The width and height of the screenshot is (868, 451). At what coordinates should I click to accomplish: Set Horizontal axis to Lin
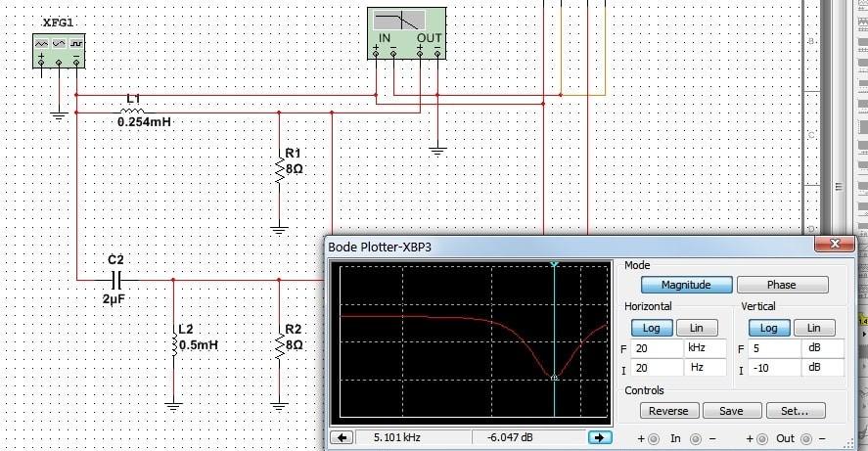coord(697,328)
